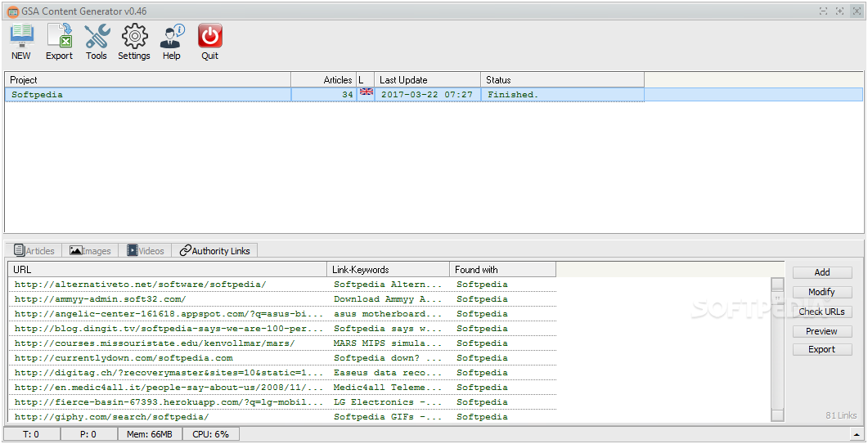868x444 pixels.
Task: Select the alternativeto.net URL row
Action: coord(282,285)
